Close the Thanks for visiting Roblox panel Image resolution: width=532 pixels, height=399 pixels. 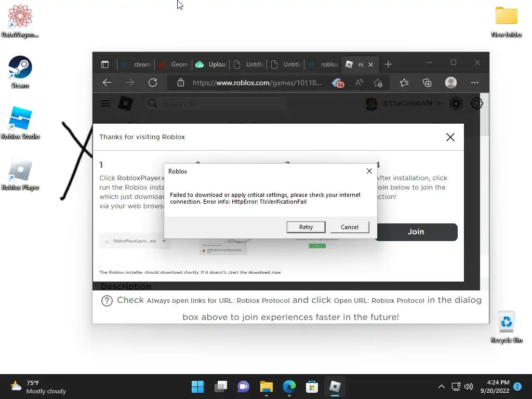tap(450, 137)
